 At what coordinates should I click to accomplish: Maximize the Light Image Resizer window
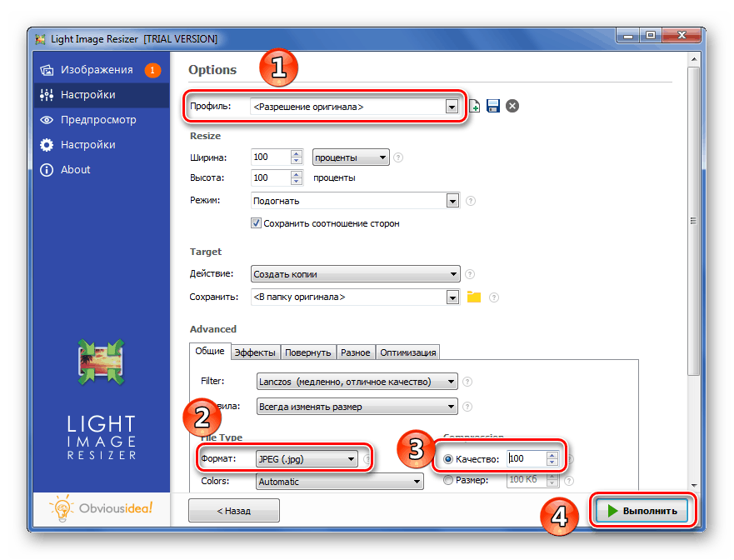[651, 36]
